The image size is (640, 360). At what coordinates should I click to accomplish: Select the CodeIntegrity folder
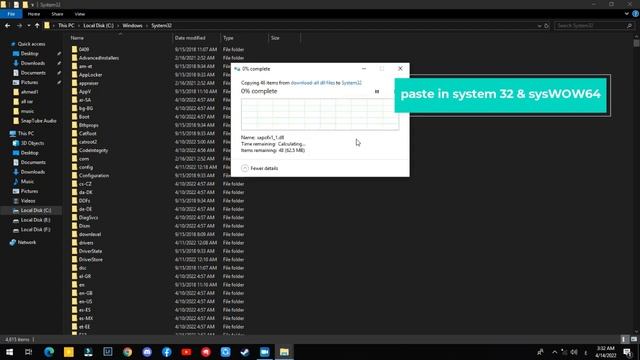(x=93, y=150)
